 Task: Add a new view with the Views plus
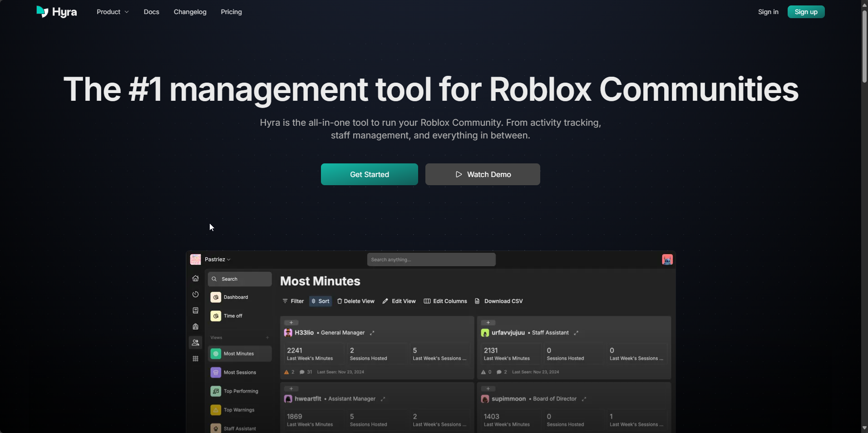click(x=267, y=338)
